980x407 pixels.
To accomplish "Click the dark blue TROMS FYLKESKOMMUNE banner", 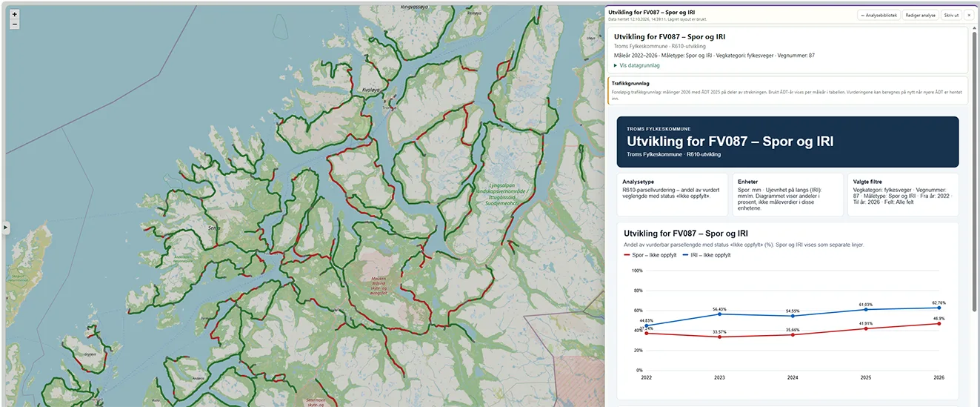I will coord(787,142).
